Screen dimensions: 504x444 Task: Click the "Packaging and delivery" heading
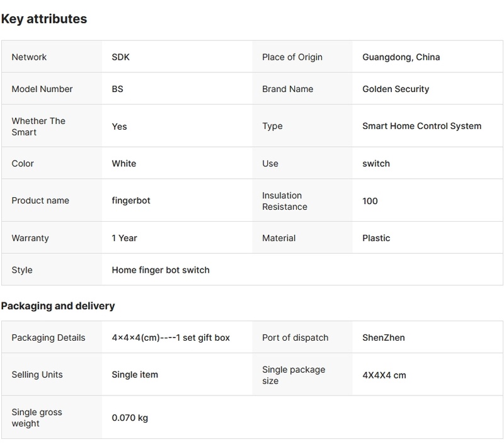click(x=58, y=306)
